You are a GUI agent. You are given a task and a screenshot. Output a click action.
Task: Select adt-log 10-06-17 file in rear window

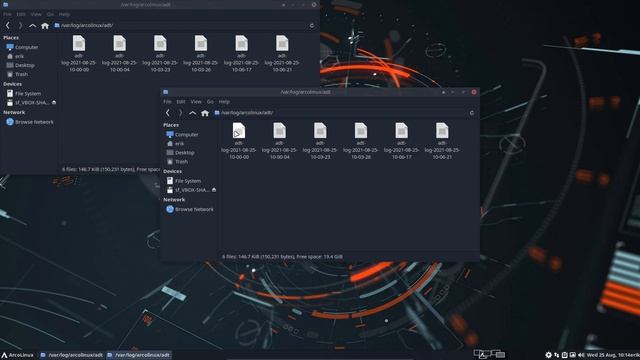(x=242, y=54)
